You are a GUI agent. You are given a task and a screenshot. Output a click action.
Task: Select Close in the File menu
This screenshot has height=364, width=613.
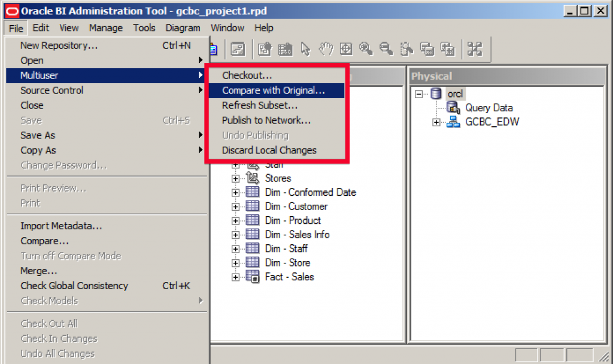coord(107,105)
